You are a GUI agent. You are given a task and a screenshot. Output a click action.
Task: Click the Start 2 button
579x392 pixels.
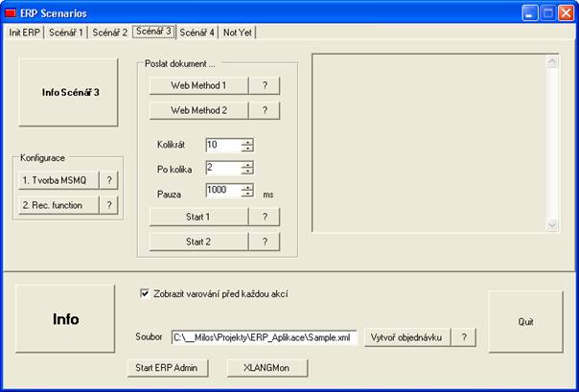(198, 242)
